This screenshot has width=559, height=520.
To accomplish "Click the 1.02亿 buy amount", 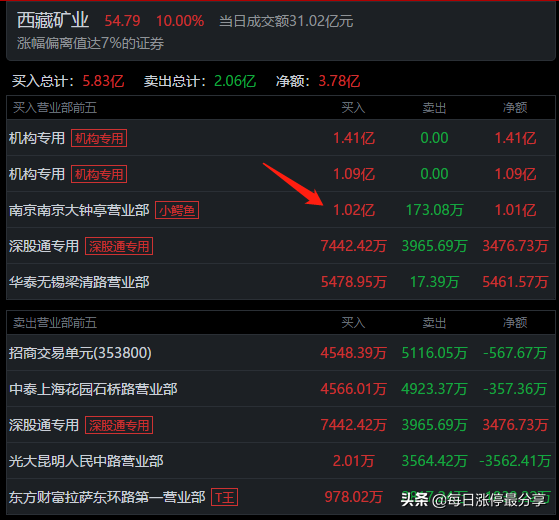I will 354,210.
